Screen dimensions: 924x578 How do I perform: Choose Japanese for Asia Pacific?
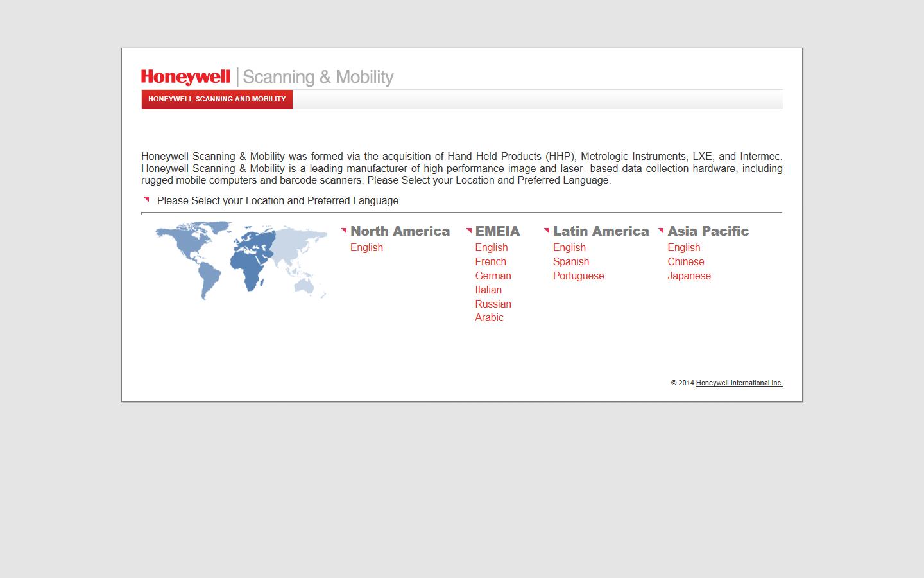(689, 276)
